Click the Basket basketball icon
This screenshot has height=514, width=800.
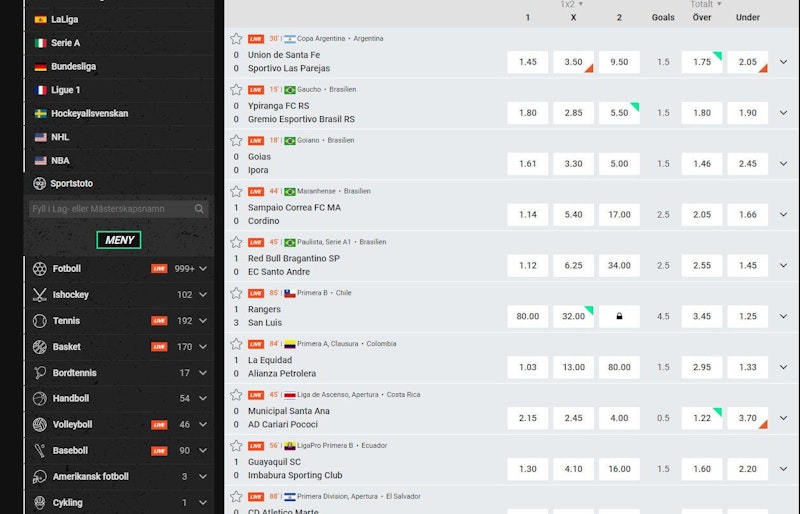click(40, 347)
